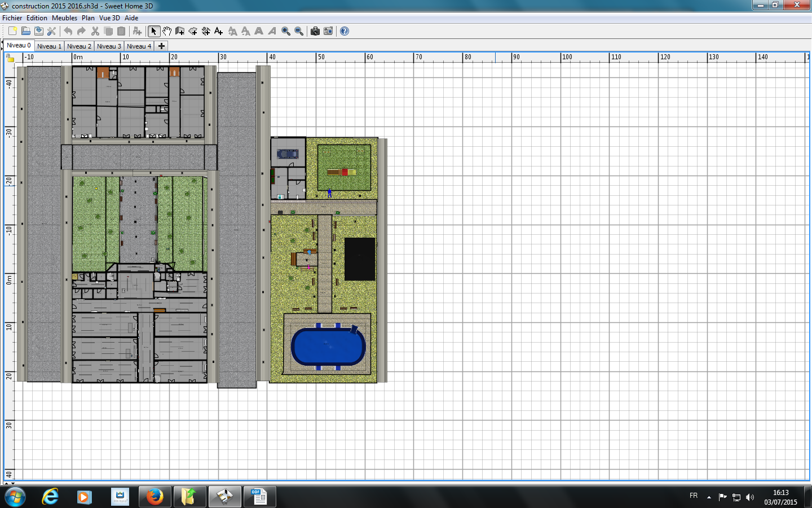Paste clipboard items

[x=121, y=31]
